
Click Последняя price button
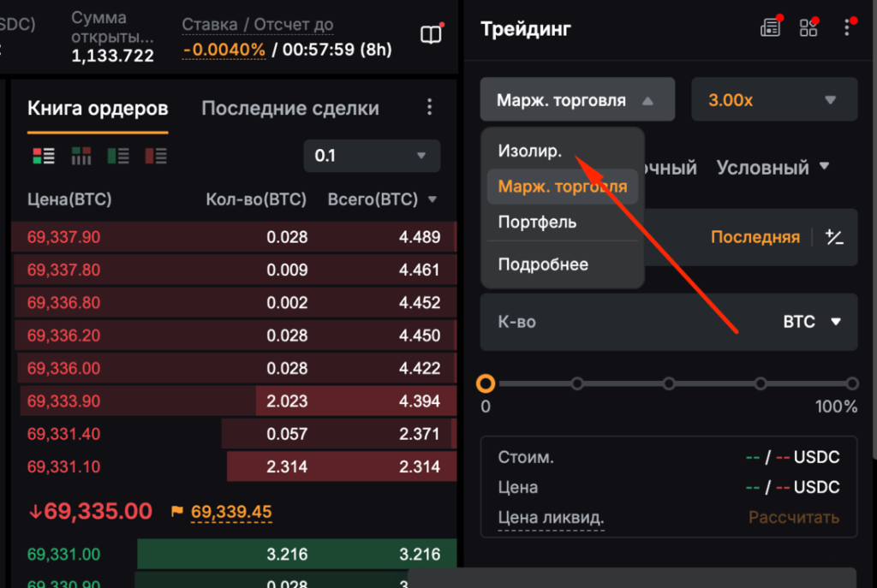[x=755, y=237]
